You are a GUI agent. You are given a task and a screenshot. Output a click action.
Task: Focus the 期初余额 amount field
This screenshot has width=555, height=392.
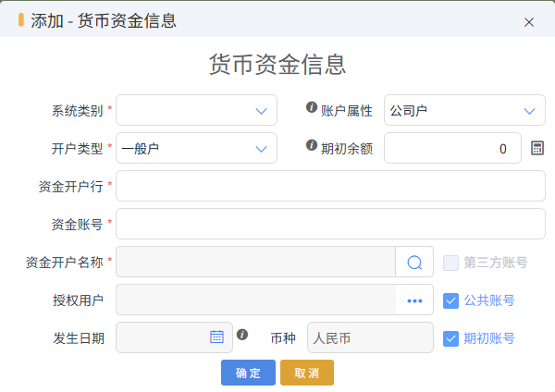pos(452,148)
